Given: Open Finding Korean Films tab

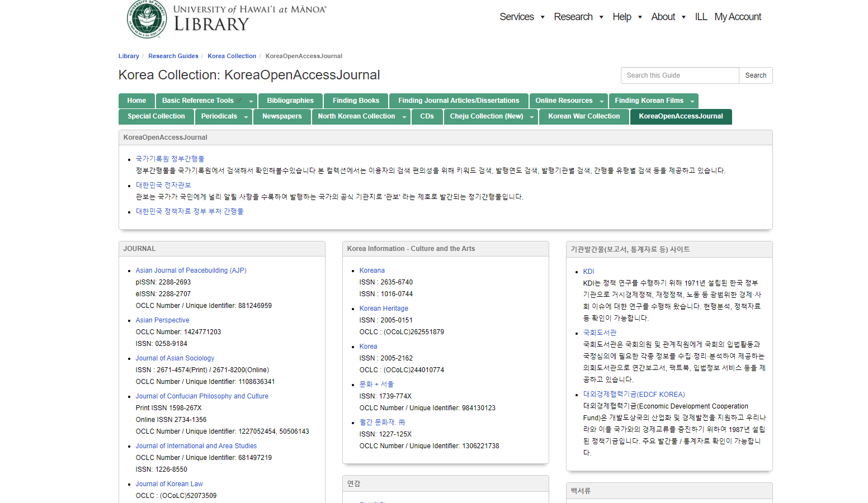Looking at the screenshot, I should point(649,101).
